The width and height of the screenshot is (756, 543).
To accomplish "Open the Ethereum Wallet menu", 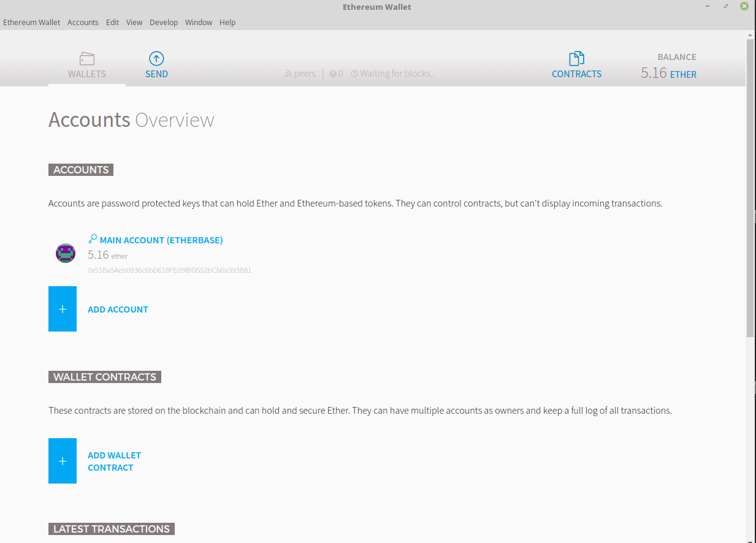I will (32, 22).
